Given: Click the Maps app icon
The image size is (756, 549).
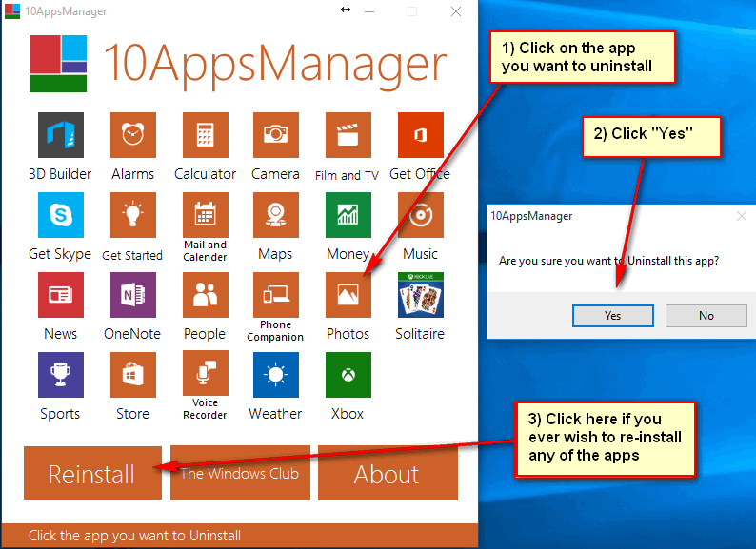Looking at the screenshot, I should click(276, 215).
